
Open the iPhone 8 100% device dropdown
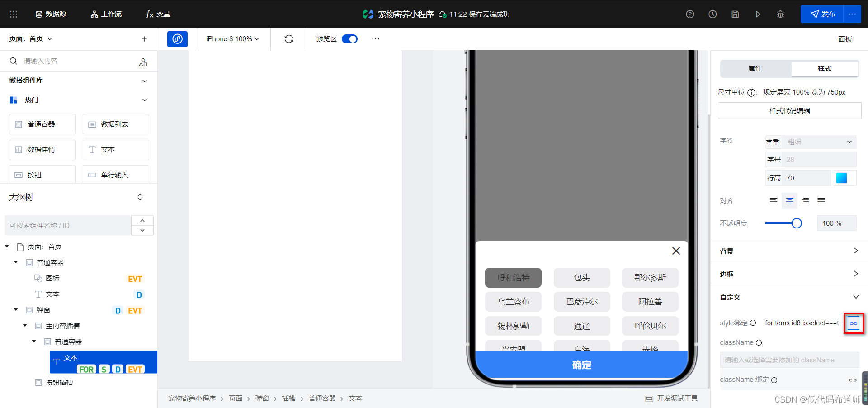[232, 39]
